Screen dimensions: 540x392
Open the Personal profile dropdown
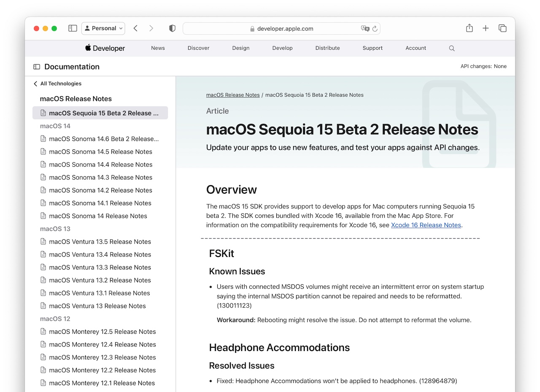coord(103,28)
